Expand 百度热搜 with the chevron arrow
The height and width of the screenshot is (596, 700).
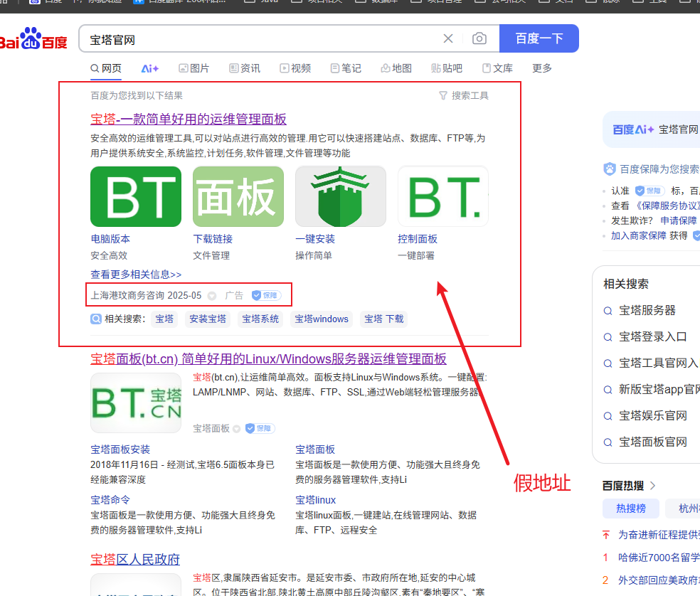652,486
